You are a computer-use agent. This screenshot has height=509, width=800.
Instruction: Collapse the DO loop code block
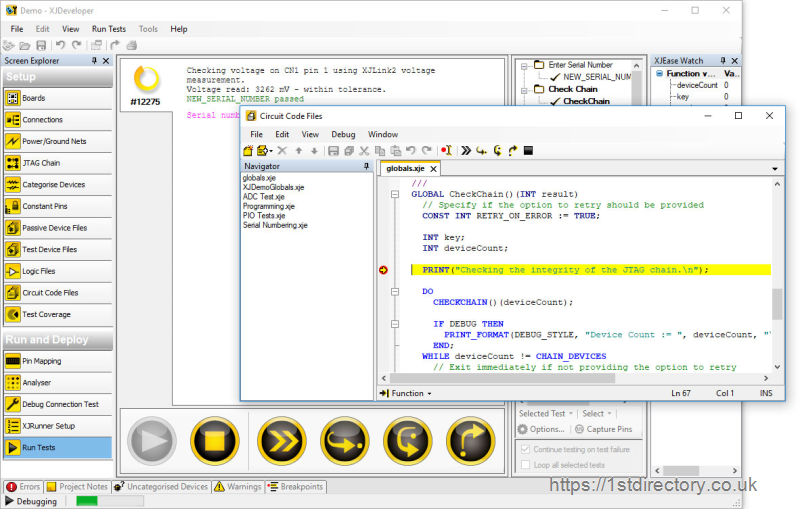pos(395,292)
